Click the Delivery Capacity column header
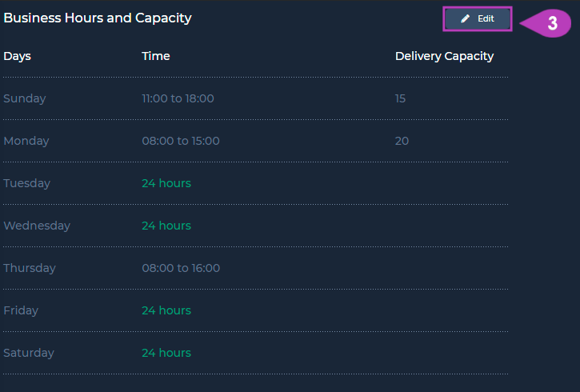 444,56
